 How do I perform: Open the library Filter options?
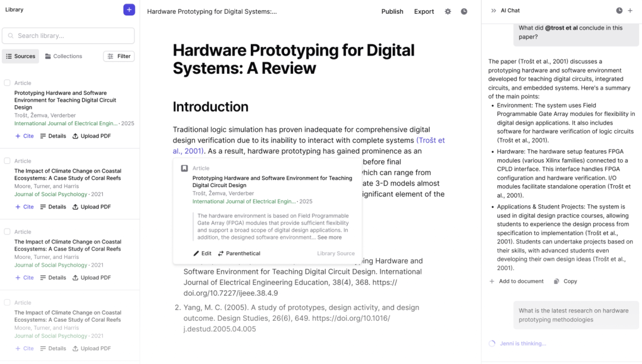(x=119, y=56)
